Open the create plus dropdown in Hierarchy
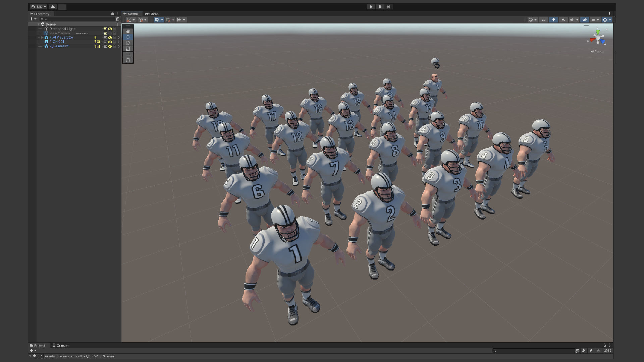644x362 pixels. (x=33, y=19)
